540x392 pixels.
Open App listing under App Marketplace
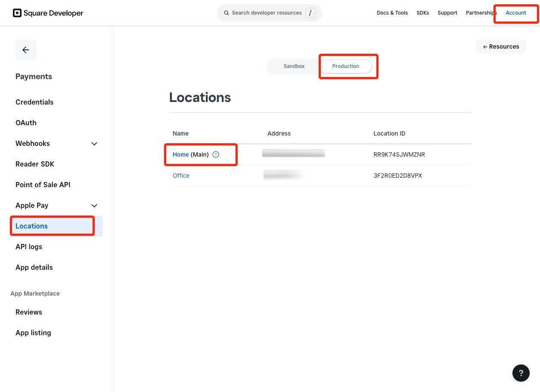pos(33,333)
